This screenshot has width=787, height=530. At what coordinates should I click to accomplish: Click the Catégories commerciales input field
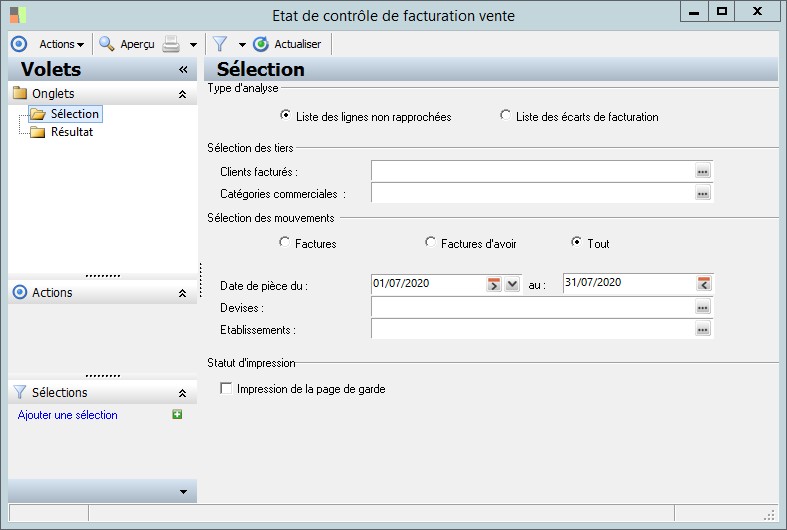532,193
